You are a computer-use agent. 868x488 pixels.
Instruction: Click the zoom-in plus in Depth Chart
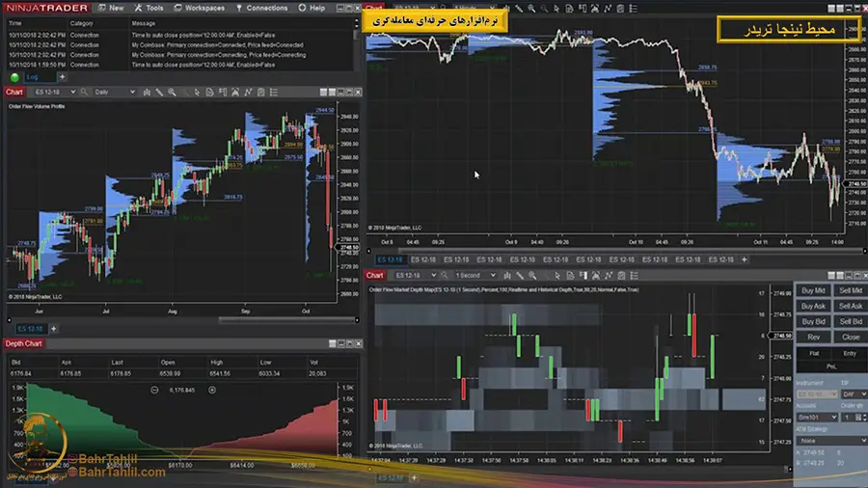point(212,390)
